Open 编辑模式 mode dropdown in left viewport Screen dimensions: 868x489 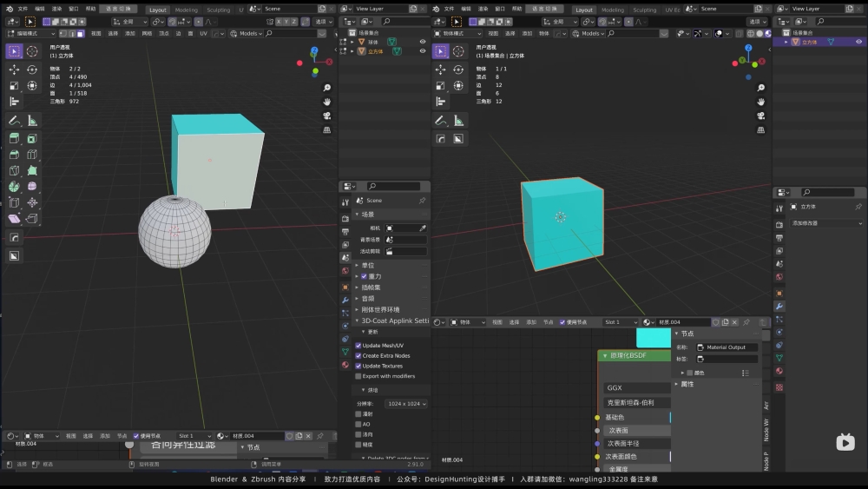tap(31, 34)
